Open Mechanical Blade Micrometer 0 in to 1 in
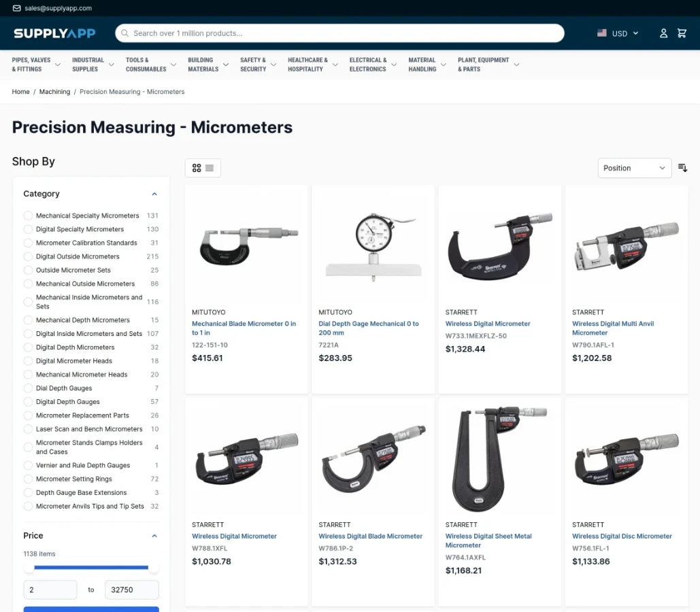 244,328
